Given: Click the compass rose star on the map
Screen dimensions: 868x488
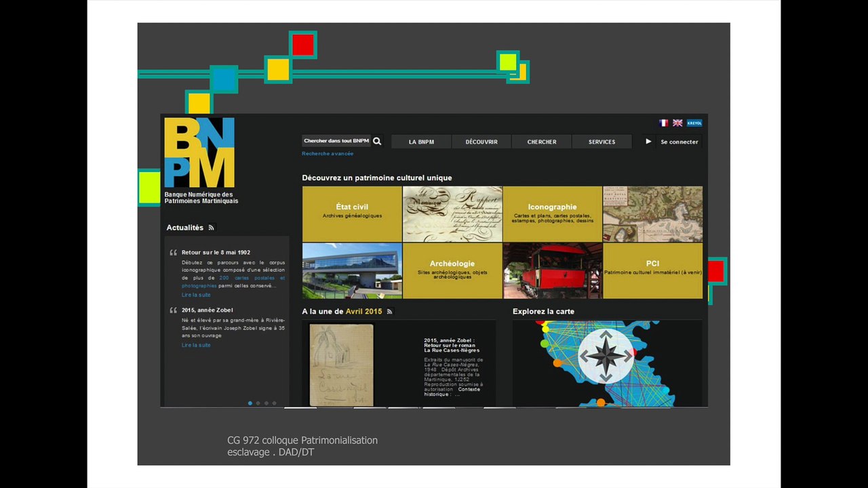Looking at the screenshot, I should tap(606, 356).
